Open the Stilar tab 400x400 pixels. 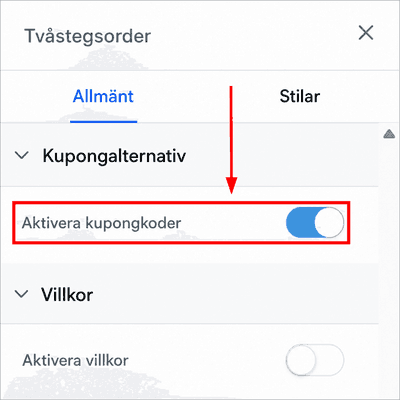pyautogui.click(x=300, y=96)
